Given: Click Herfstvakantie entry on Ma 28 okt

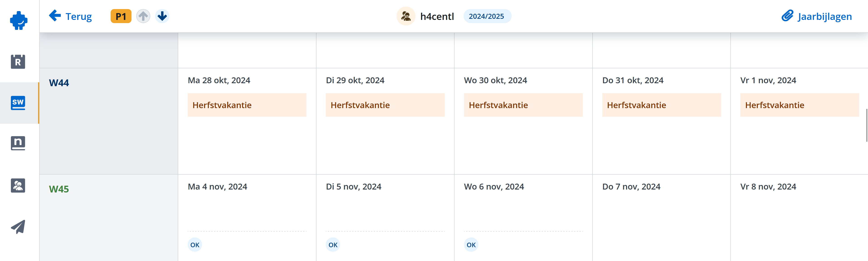Looking at the screenshot, I should (247, 105).
